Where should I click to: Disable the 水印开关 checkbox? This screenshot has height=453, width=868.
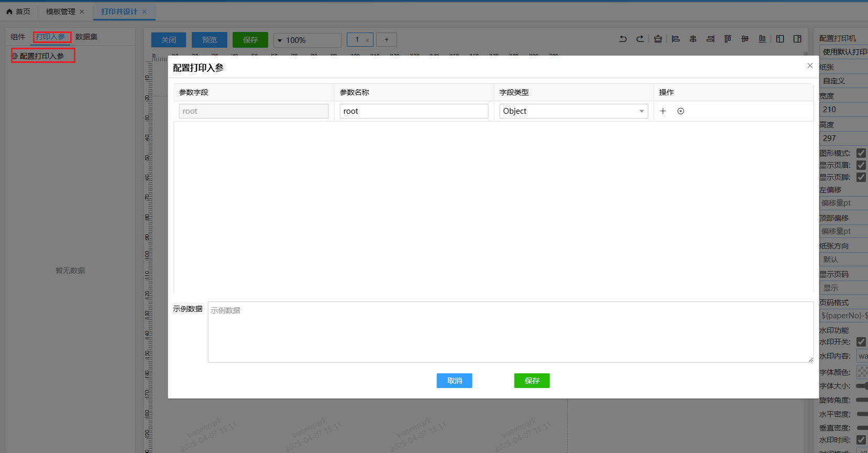click(x=861, y=342)
